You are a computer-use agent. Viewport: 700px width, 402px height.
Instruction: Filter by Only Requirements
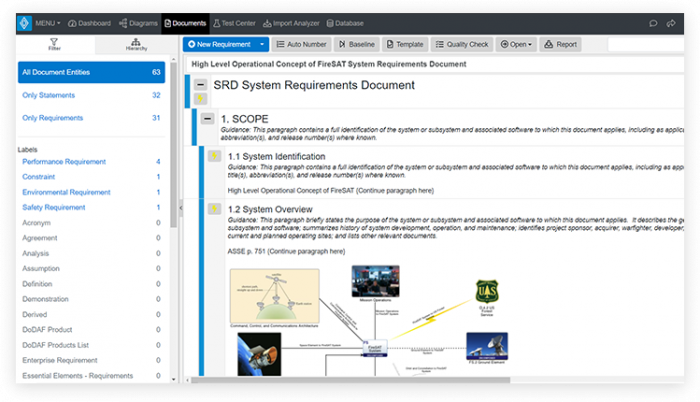92,118
